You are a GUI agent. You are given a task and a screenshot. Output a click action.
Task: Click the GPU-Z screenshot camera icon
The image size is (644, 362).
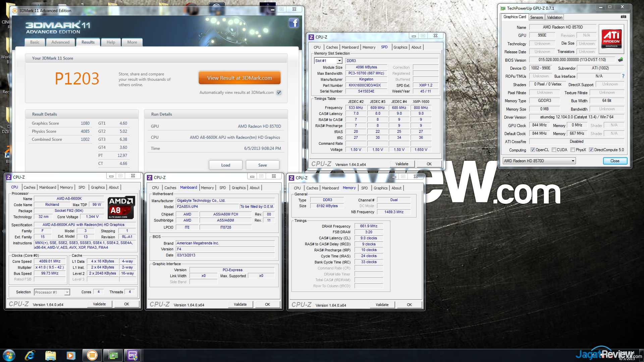pyautogui.click(x=623, y=17)
